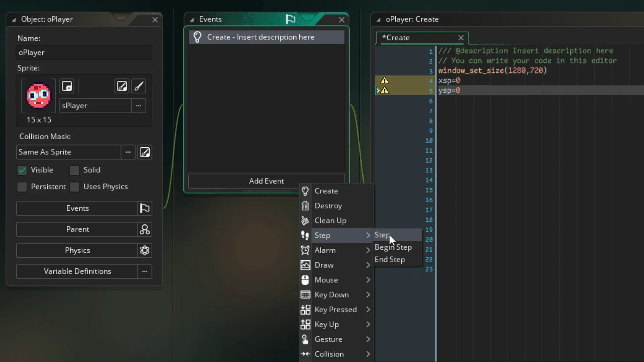
Task: Click the Key Pressed icon
Action: 305,310
